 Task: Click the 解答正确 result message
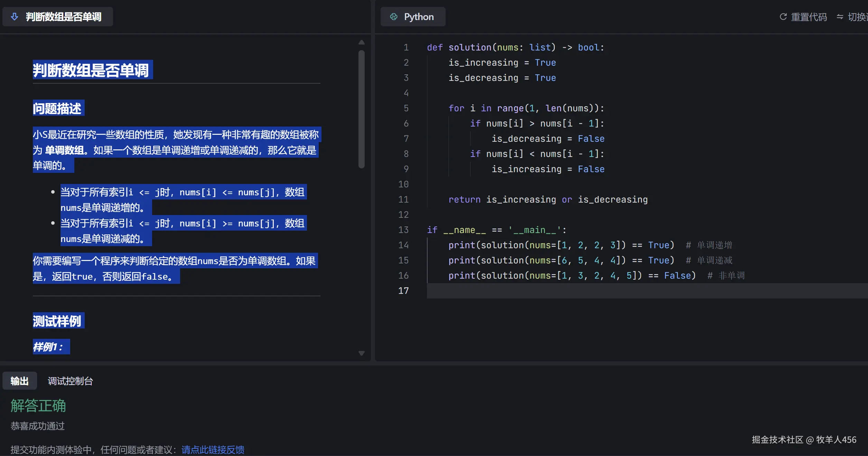coord(38,406)
